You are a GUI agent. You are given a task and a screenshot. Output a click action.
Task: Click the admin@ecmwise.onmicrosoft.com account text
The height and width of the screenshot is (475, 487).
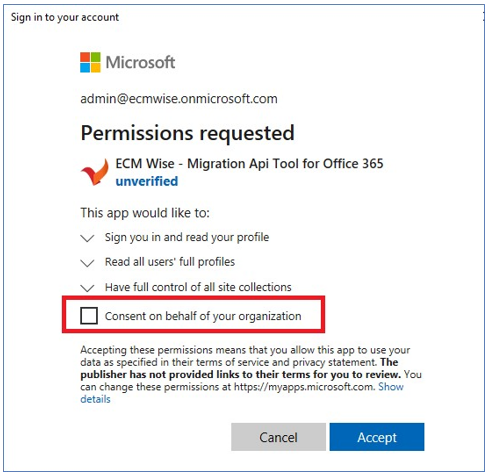[179, 99]
